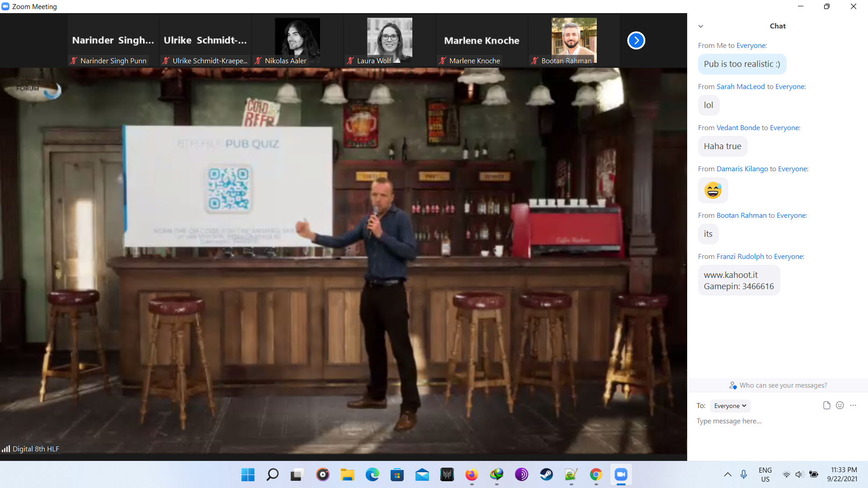Screen dimensions: 868x488
Task: Open Microsoft Edge from the taskbar
Action: click(x=372, y=474)
